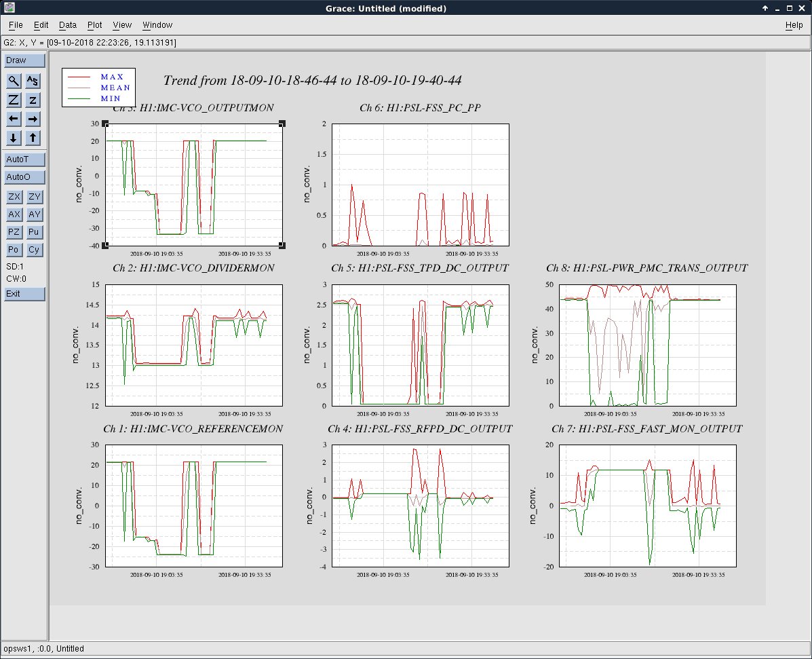Click the MAX/MEAN/MIN legend box

(99, 88)
